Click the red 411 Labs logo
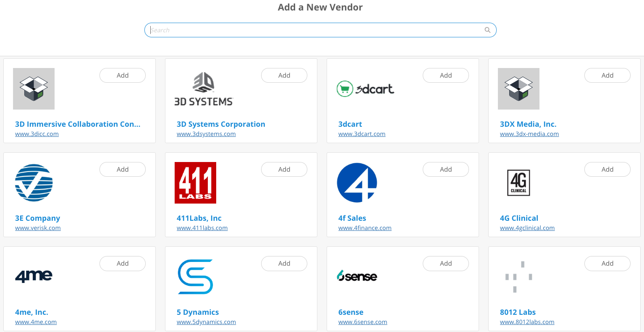This screenshot has width=644, height=332. click(x=195, y=183)
